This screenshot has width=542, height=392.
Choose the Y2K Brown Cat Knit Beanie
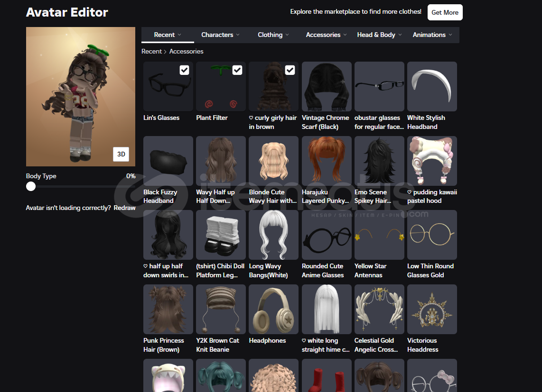(221, 309)
